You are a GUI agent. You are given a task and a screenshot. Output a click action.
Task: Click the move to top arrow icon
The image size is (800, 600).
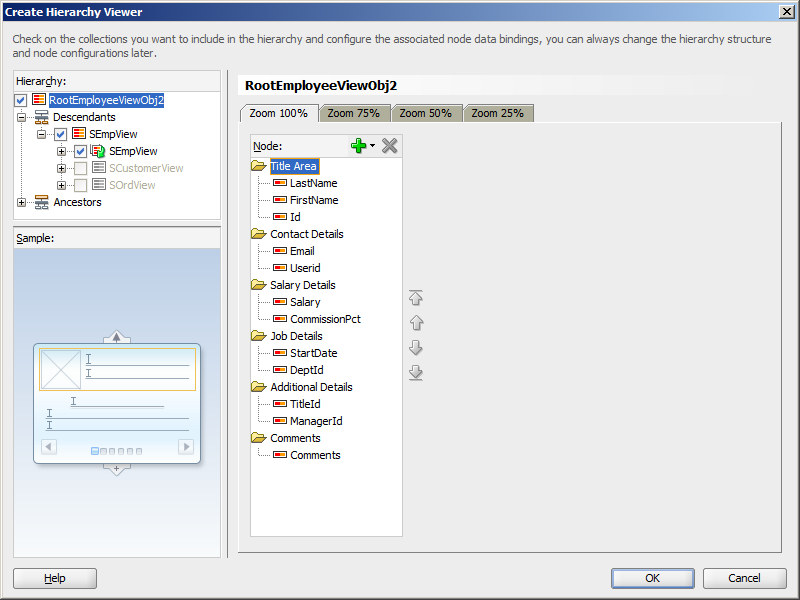click(416, 297)
